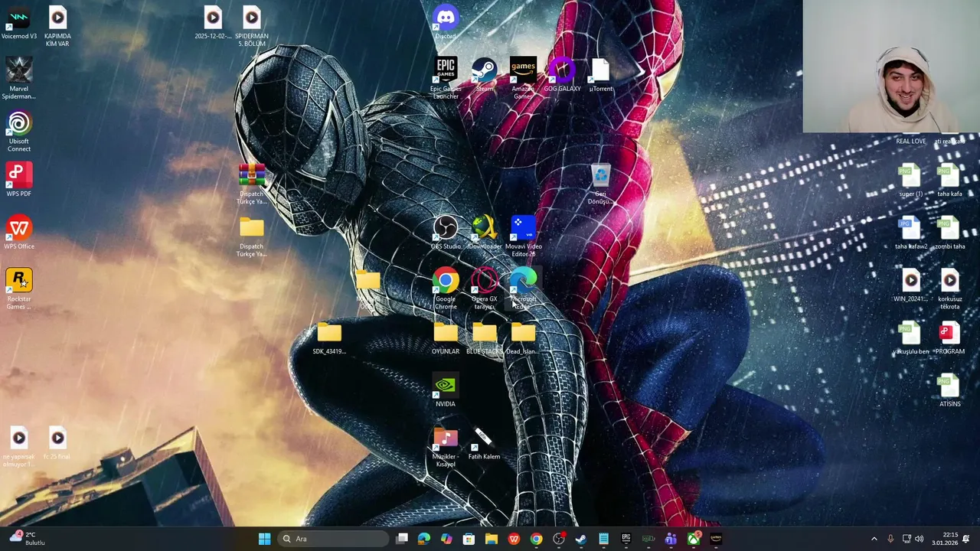
Task: Open Microsoft Teams from the taskbar
Action: pos(671,539)
